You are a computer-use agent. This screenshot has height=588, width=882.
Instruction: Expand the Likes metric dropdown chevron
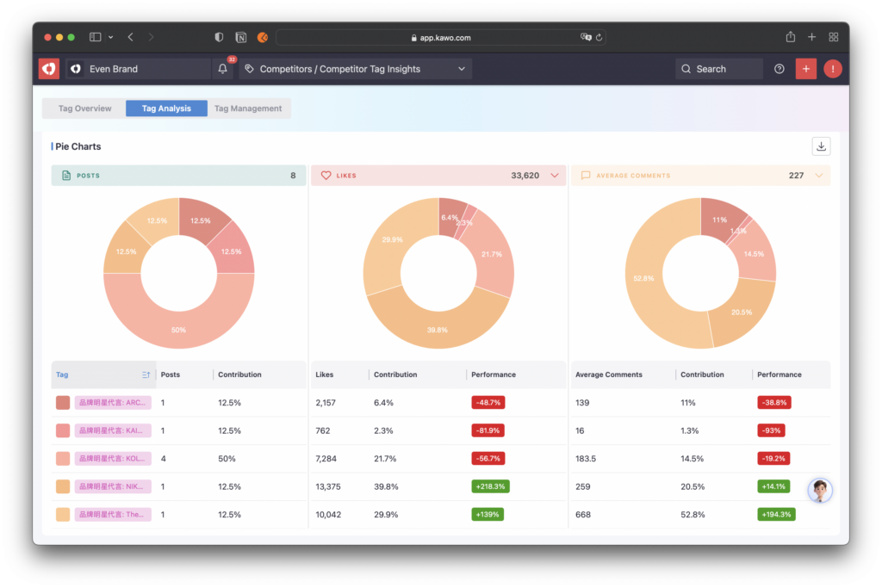(555, 176)
